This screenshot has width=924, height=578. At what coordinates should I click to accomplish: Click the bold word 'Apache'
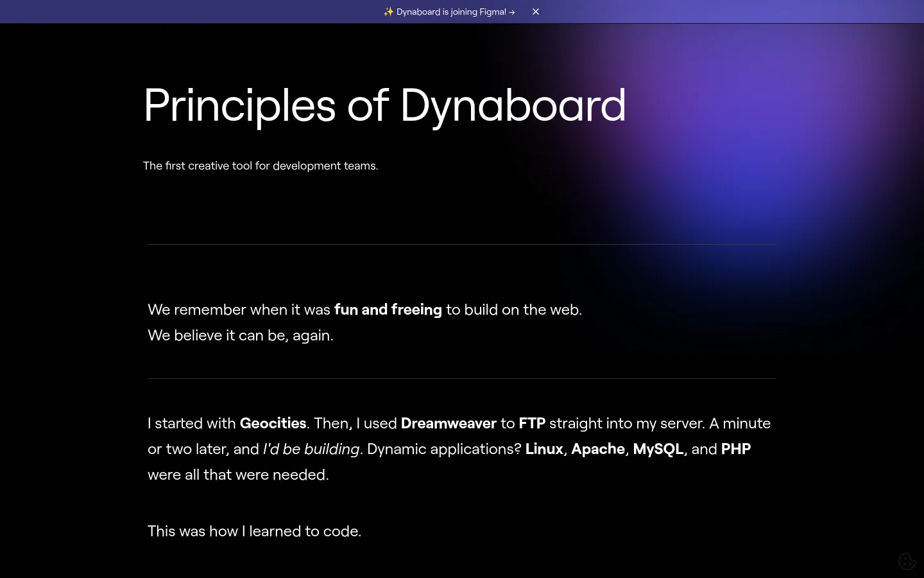pyautogui.click(x=598, y=449)
